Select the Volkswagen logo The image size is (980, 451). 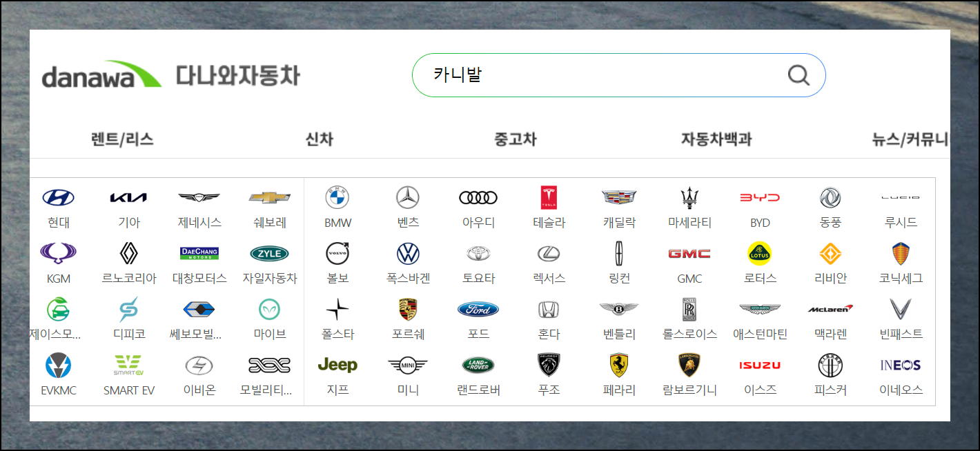point(408,254)
